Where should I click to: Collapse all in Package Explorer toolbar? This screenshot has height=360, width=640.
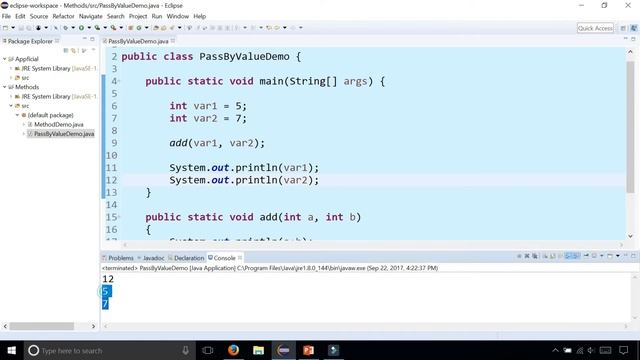click(66, 51)
